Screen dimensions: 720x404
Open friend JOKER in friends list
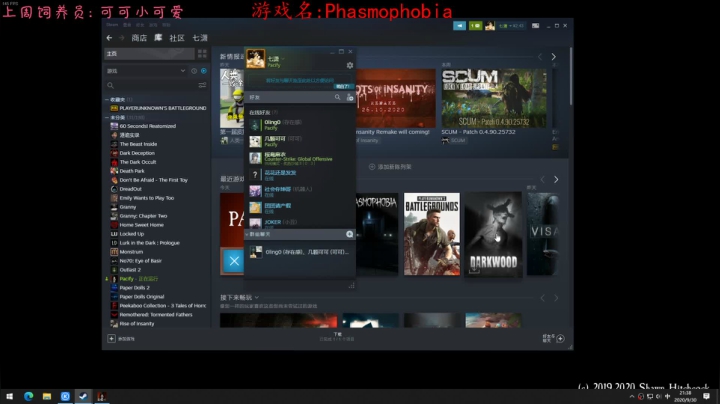(300, 223)
